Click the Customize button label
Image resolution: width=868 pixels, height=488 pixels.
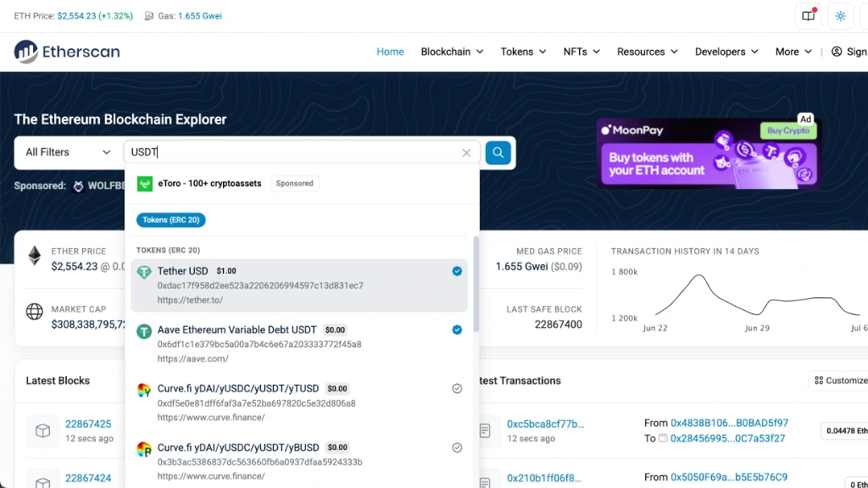pyautogui.click(x=847, y=380)
